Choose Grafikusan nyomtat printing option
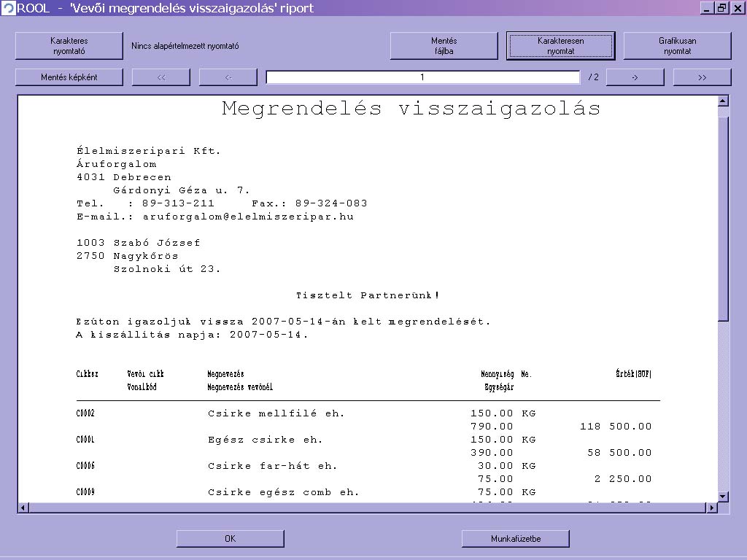Screen dimensions: 747x560 point(677,46)
